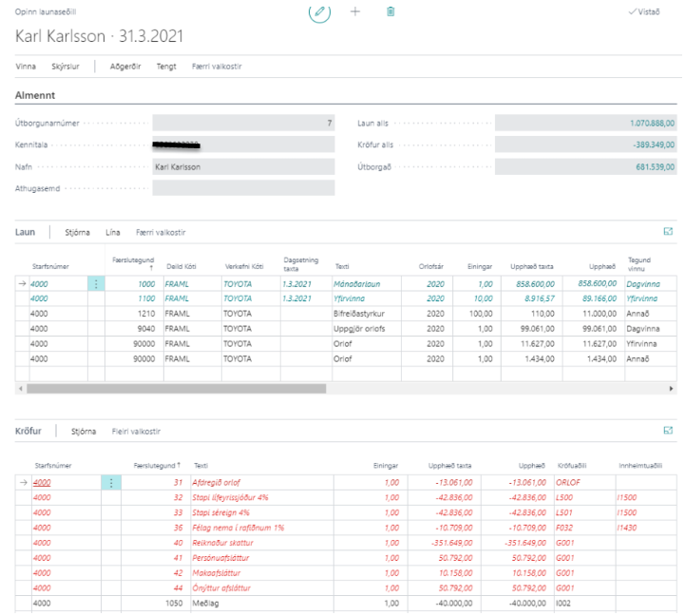The width and height of the screenshot is (685, 616).
Task: Click right arrow of horizontal scrollbar
Action: click(673, 389)
